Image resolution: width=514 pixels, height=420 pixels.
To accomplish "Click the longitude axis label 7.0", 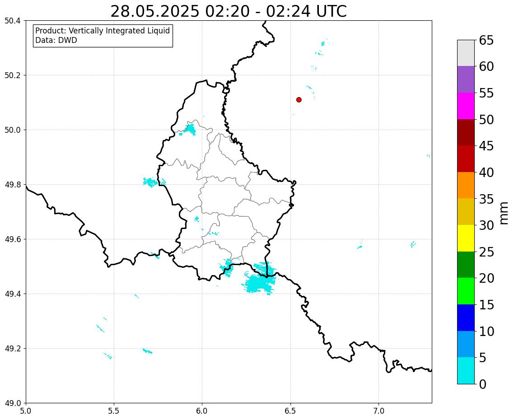I will pos(378,411).
